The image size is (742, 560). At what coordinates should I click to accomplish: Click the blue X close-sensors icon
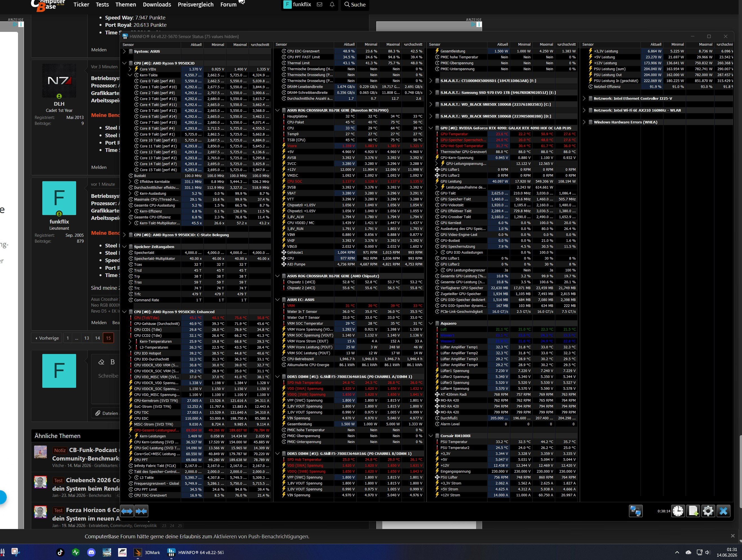pos(723,511)
